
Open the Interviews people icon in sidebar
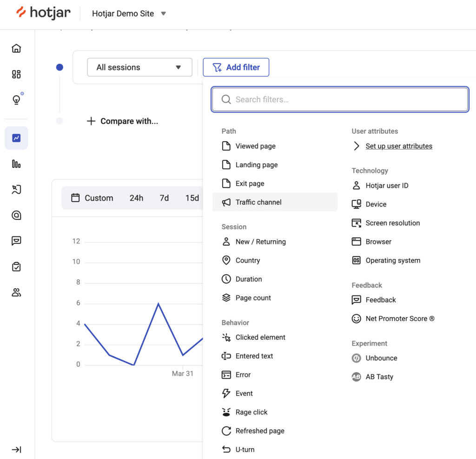[16, 292]
